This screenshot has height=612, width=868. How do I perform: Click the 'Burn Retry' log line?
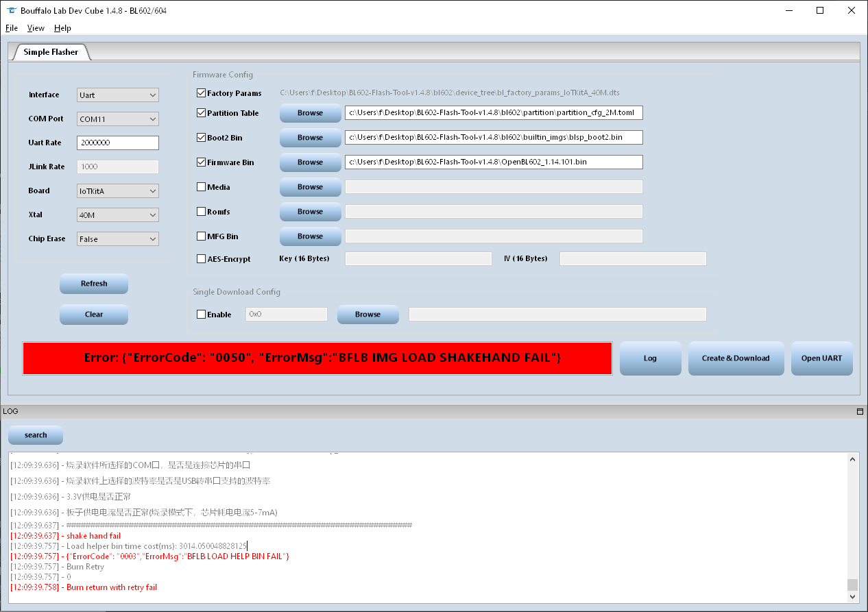57,567
